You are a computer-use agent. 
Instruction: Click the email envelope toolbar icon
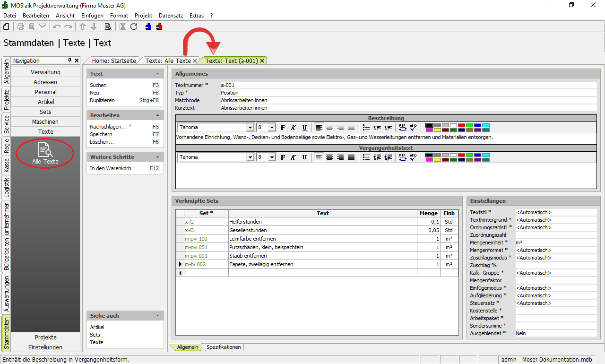(x=43, y=26)
